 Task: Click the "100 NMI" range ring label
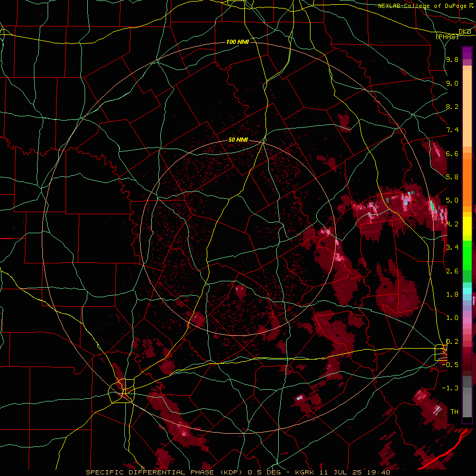[237, 42]
